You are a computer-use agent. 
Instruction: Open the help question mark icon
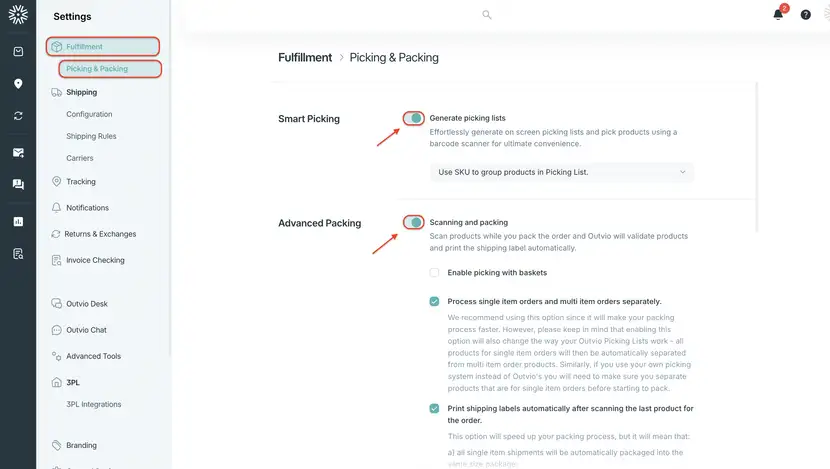coord(806,15)
